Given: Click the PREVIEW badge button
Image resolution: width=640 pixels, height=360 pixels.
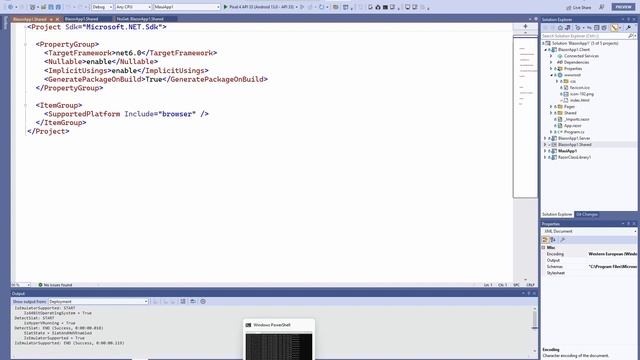Looking at the screenshot, I should click(x=623, y=7).
